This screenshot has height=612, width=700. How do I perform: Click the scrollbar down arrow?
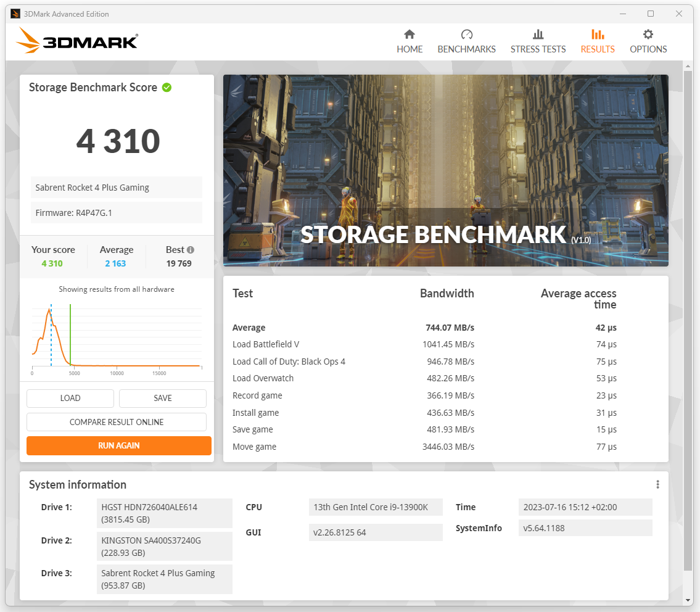(x=688, y=601)
